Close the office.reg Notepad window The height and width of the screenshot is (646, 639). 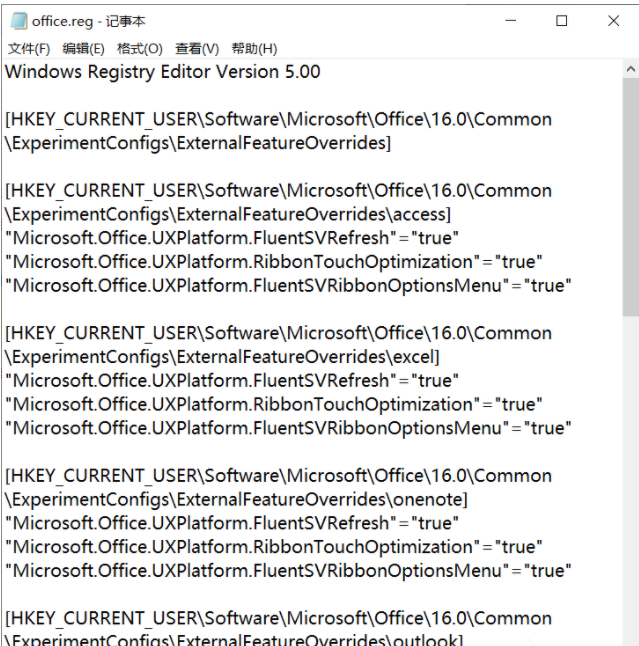tap(613, 21)
